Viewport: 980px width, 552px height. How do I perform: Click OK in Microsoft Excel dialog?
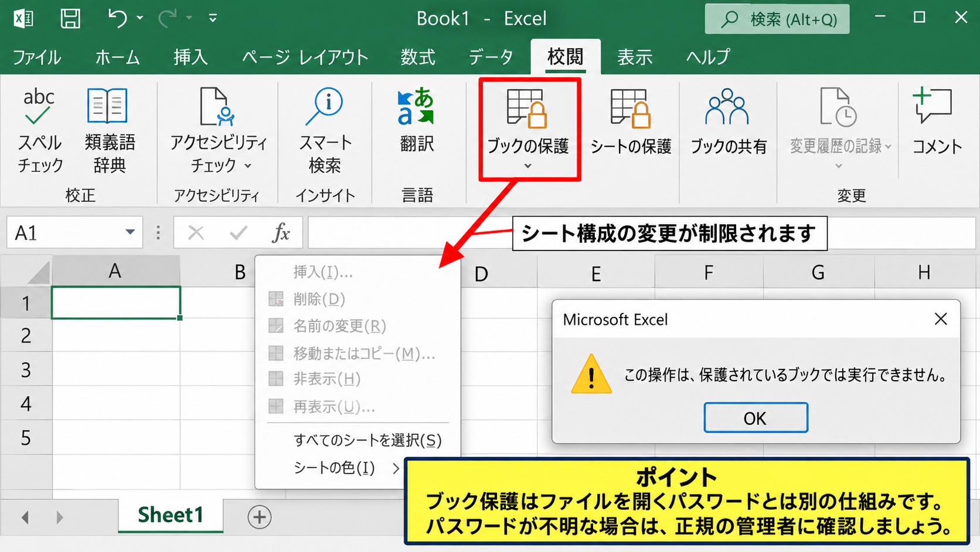point(756,418)
